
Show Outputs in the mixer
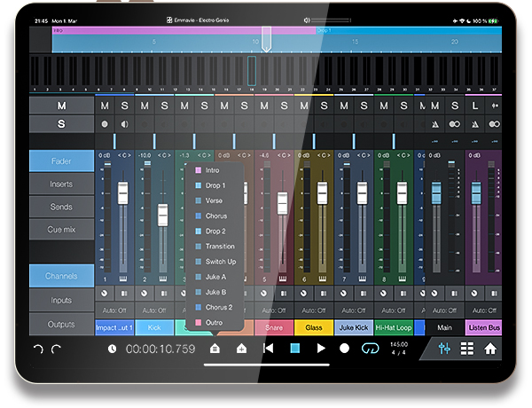tap(61, 324)
